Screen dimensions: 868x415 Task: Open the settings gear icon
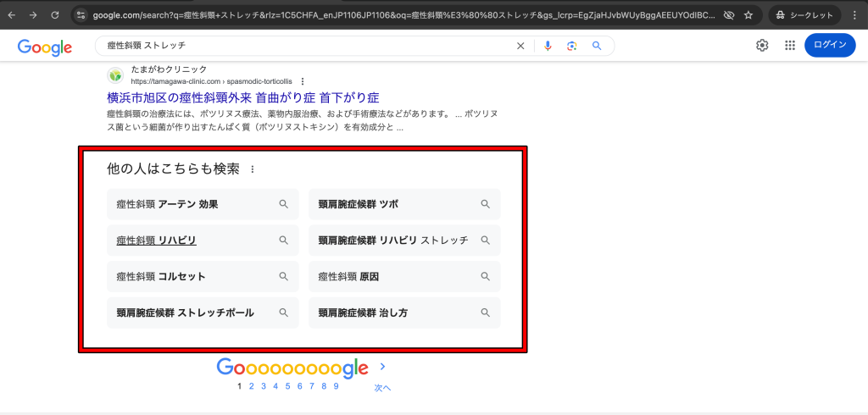click(x=762, y=46)
